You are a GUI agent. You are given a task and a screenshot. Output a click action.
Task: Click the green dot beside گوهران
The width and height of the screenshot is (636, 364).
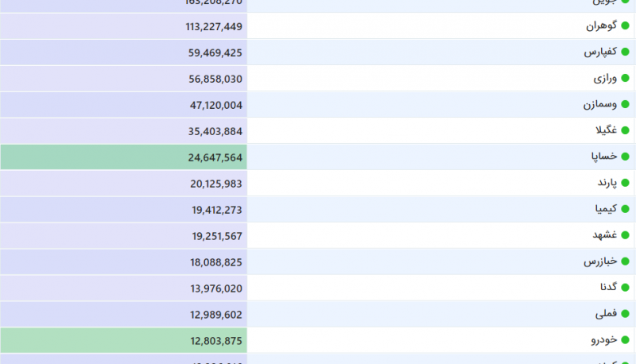(x=625, y=26)
